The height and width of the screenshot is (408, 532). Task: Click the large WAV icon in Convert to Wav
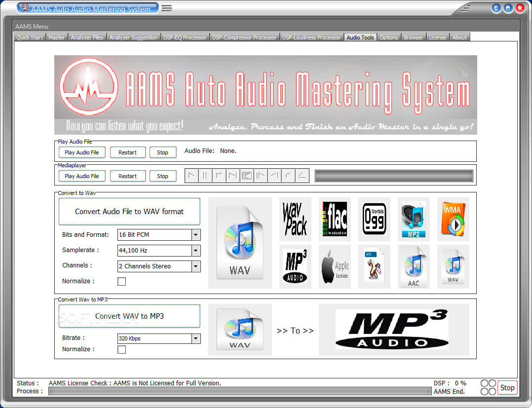240,243
